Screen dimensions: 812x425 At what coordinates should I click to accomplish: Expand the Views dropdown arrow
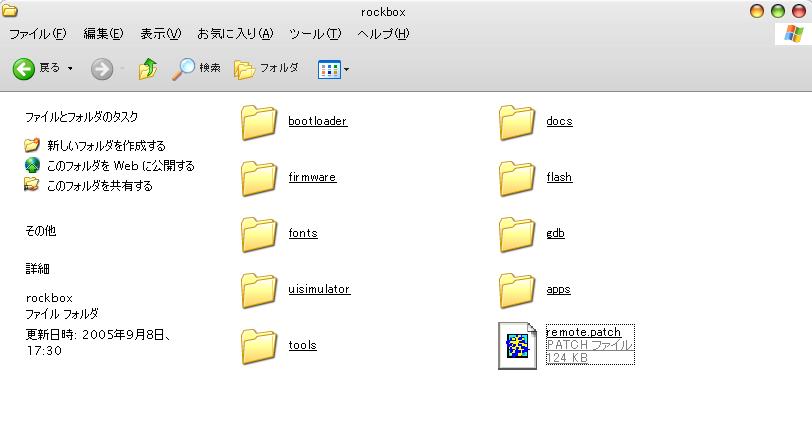click(346, 69)
